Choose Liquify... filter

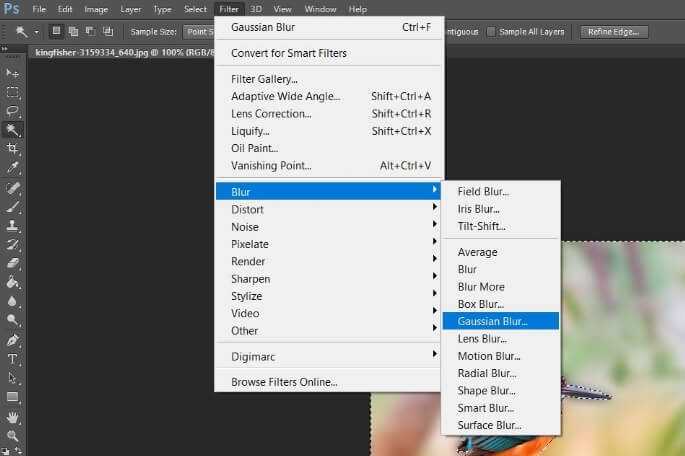[x=327, y=131]
